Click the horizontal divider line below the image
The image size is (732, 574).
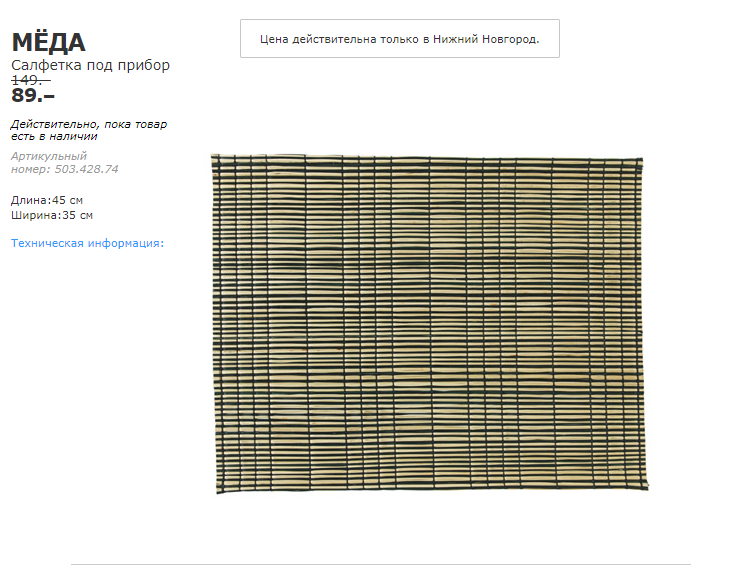[380, 565]
